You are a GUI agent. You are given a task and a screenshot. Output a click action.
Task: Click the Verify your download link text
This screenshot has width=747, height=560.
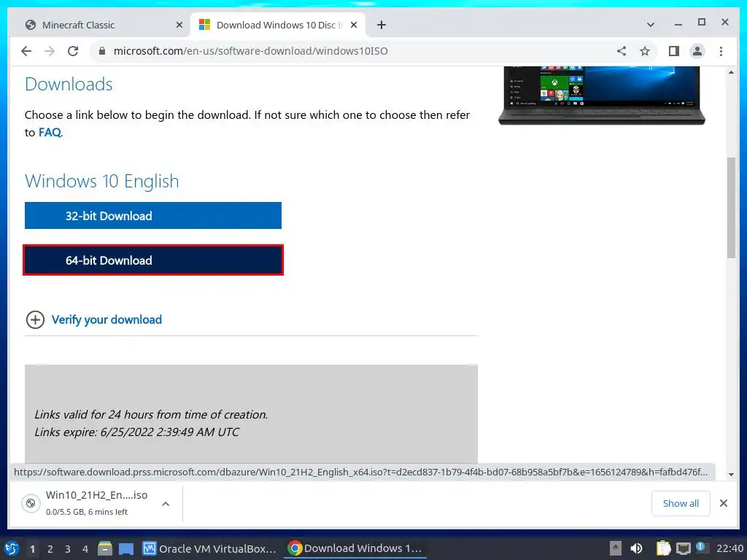point(107,319)
